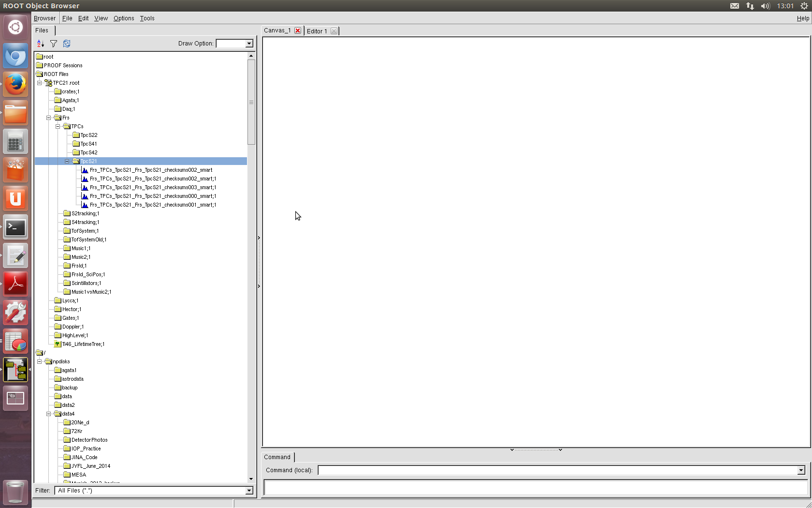Close the Editor 1 tab
Image resolution: width=812 pixels, height=508 pixels.
(x=333, y=31)
